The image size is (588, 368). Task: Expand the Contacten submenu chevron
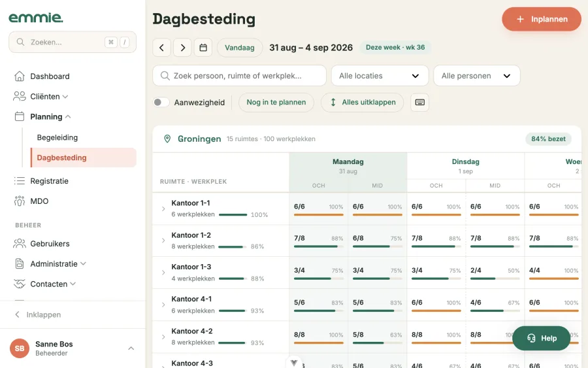point(73,284)
